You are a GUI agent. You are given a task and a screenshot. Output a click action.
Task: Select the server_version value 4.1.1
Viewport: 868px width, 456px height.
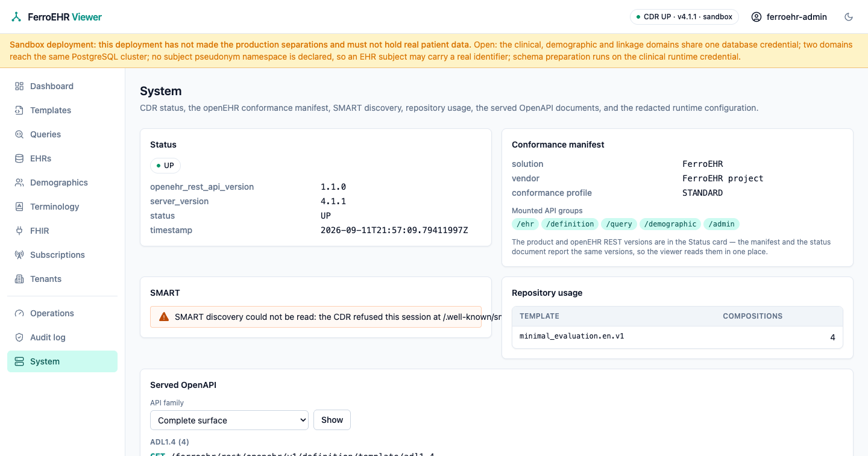pos(333,201)
